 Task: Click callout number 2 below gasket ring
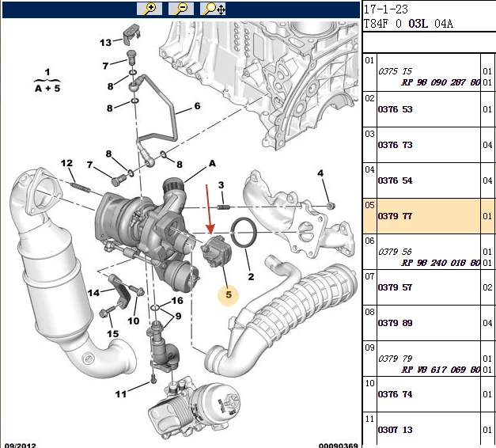251,277
